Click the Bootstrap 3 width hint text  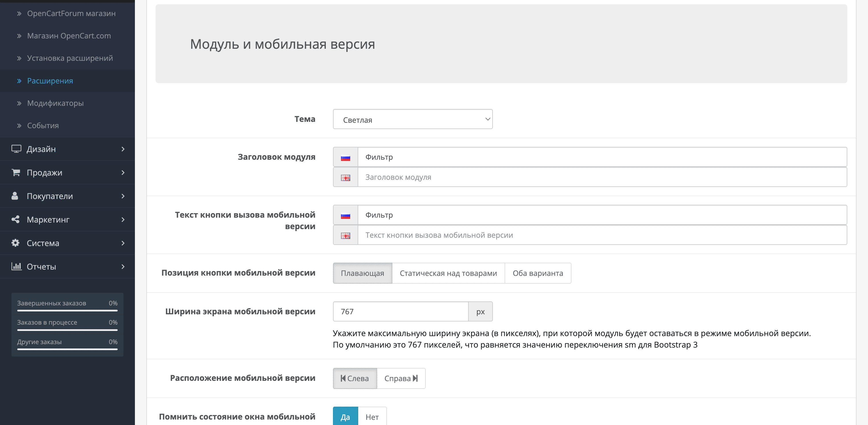click(x=515, y=345)
